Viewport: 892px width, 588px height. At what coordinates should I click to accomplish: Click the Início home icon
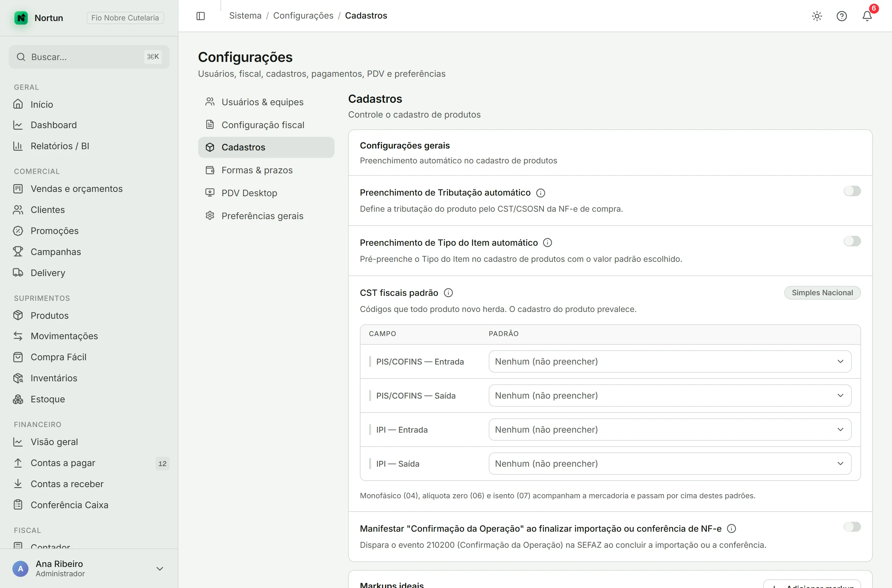(x=18, y=104)
